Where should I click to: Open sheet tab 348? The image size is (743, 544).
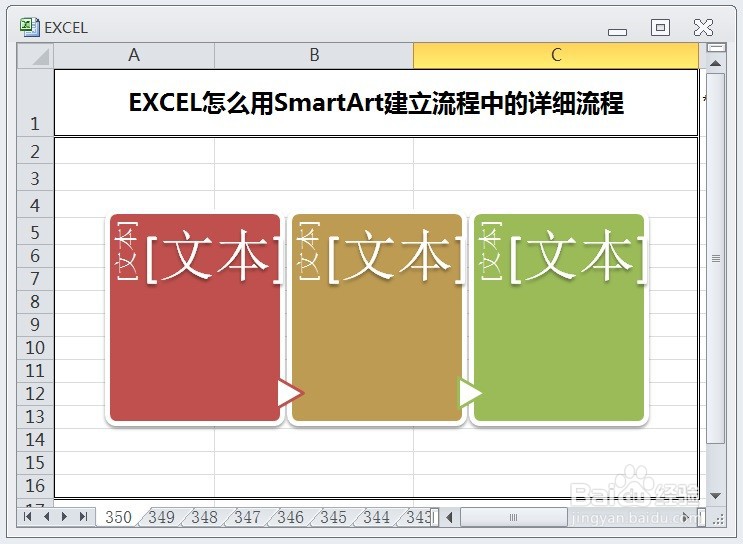(x=205, y=517)
